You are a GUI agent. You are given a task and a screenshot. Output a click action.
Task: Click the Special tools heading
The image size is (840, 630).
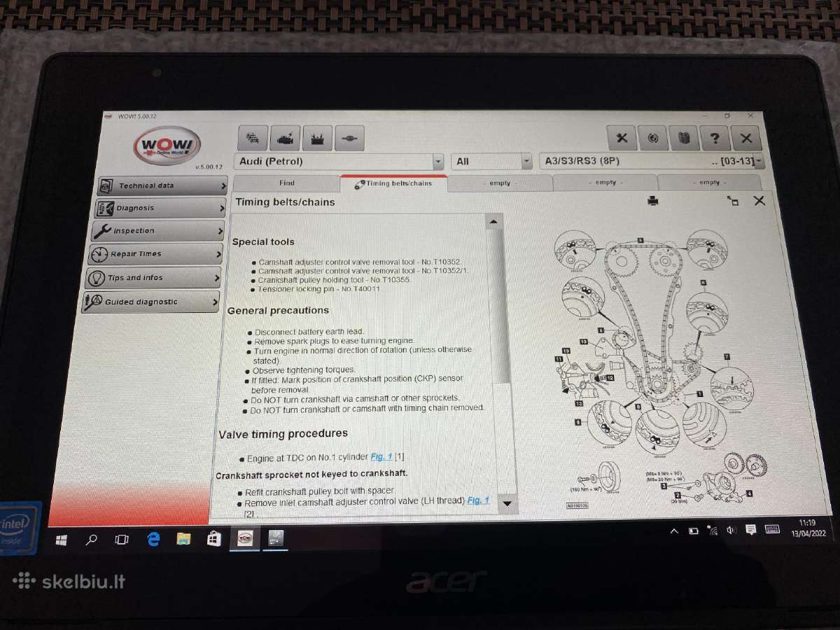pos(263,241)
